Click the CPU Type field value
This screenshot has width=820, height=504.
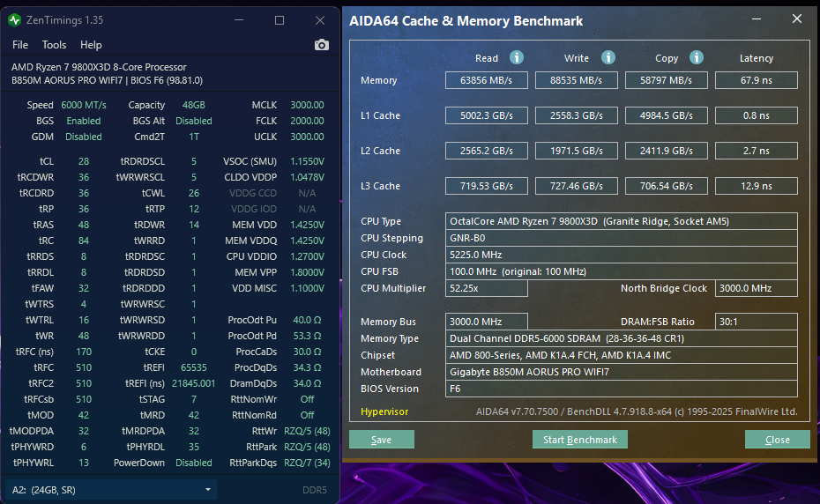click(622, 221)
